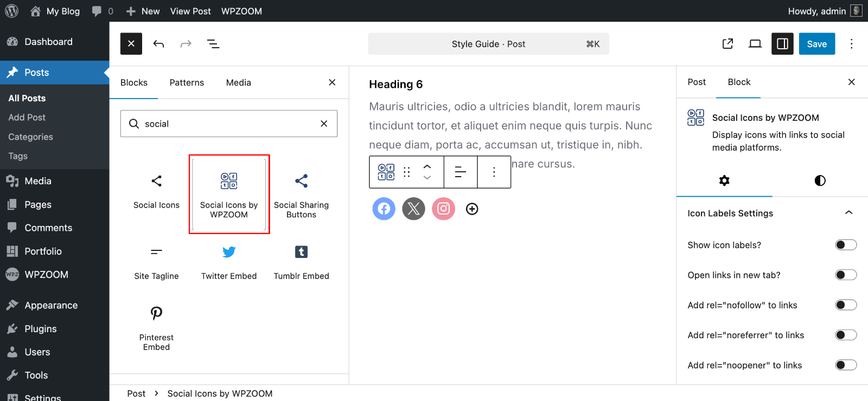Insert the Pinterest Embed block
868x401 pixels.
[x=156, y=328]
